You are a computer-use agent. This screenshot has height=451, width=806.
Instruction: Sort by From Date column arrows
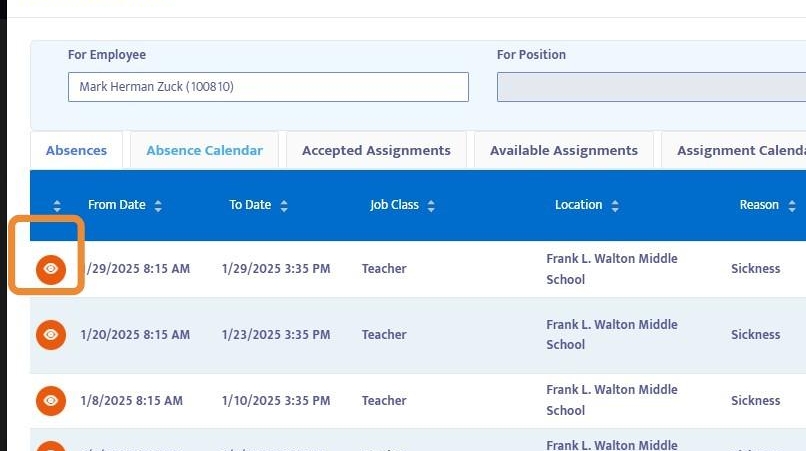pos(158,206)
